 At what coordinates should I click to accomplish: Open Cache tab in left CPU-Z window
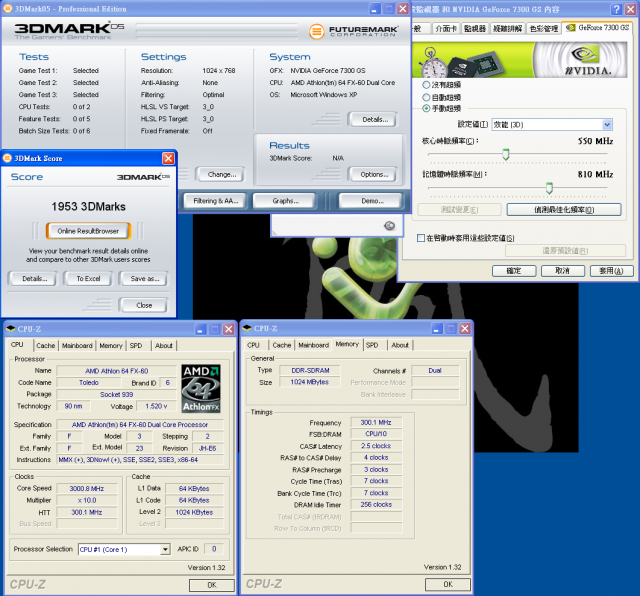[45, 345]
